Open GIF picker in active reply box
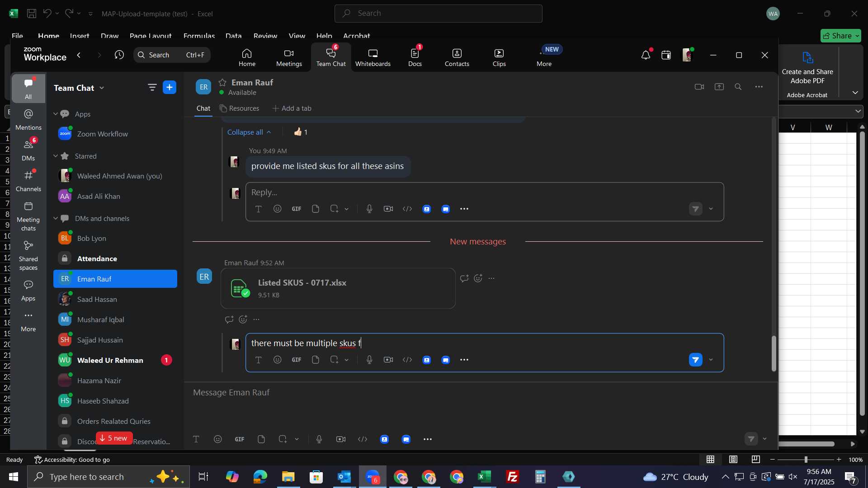Viewport: 868px width, 488px height. 297,360
